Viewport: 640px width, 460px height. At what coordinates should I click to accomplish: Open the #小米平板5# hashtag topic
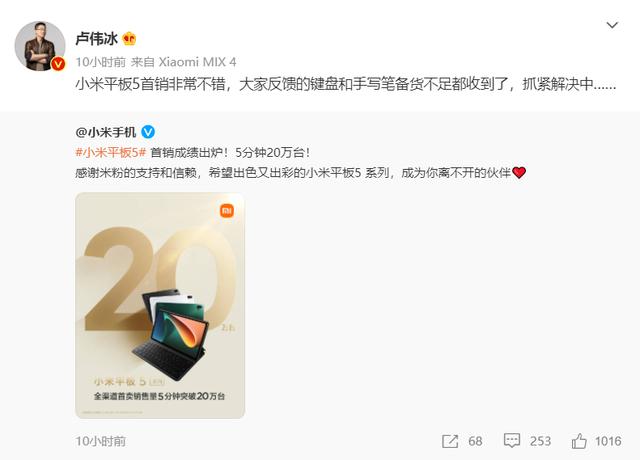(111, 153)
